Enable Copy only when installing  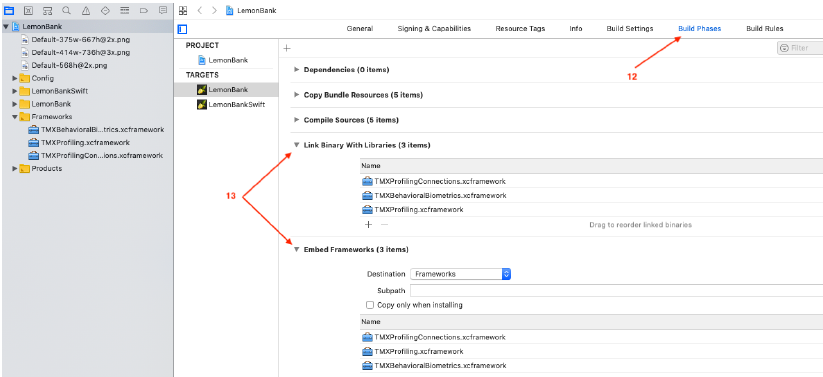pos(370,305)
